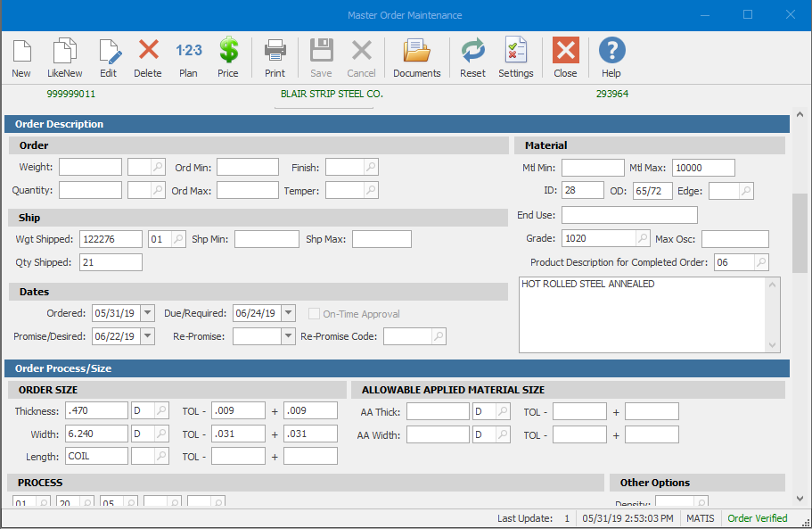
Task: Toggle the On-Time Approval checkbox
Action: (315, 314)
